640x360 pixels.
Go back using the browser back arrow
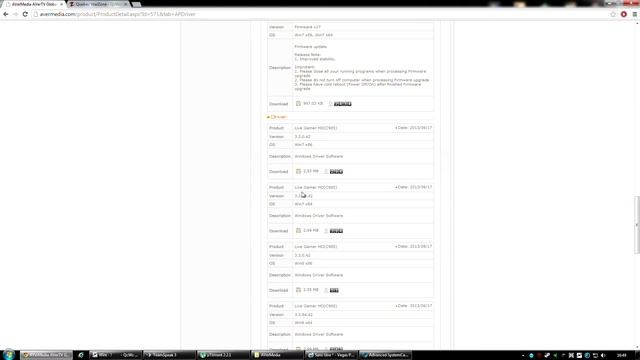pos(6,14)
